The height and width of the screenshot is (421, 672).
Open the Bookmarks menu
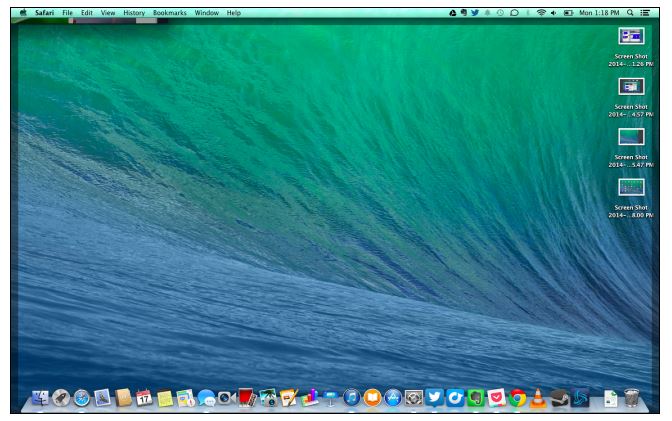170,13
